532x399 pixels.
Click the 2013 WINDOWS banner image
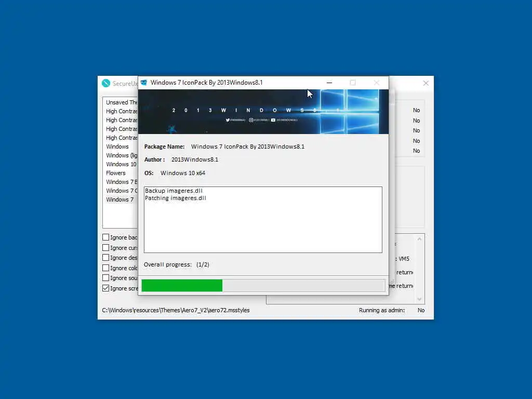pyautogui.click(x=263, y=112)
